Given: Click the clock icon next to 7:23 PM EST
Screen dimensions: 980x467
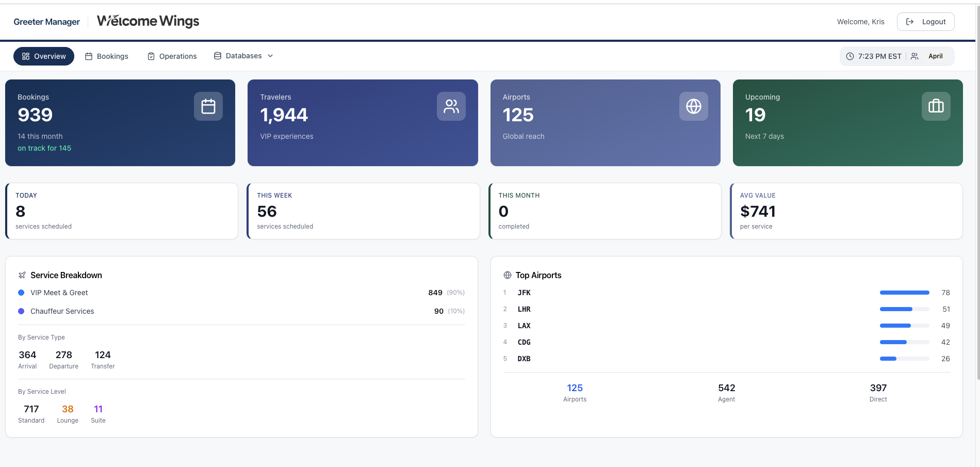Looking at the screenshot, I should (848, 56).
